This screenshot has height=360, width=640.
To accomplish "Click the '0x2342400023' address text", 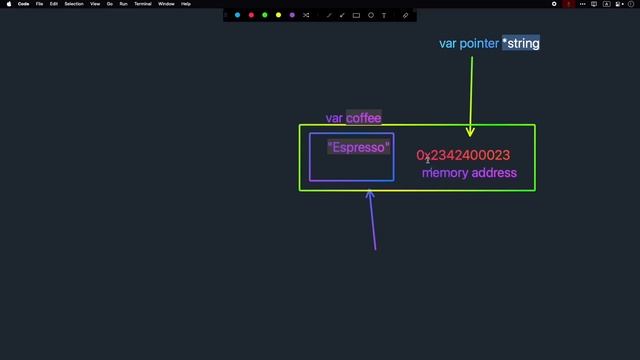I will click(x=463, y=155).
